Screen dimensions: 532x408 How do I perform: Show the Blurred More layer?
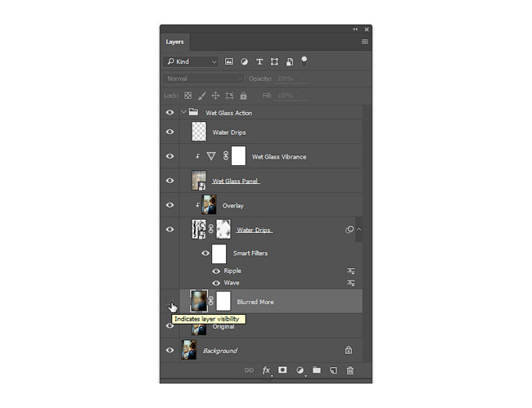pyautogui.click(x=169, y=300)
